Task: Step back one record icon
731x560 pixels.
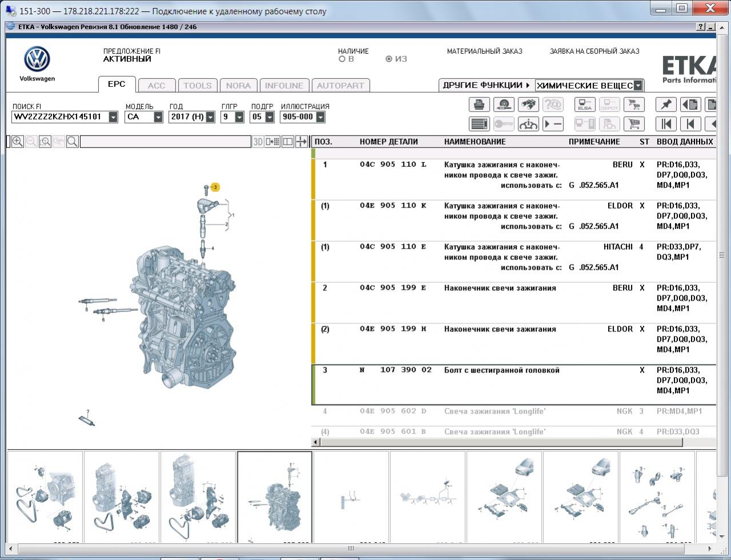Action: click(x=690, y=124)
